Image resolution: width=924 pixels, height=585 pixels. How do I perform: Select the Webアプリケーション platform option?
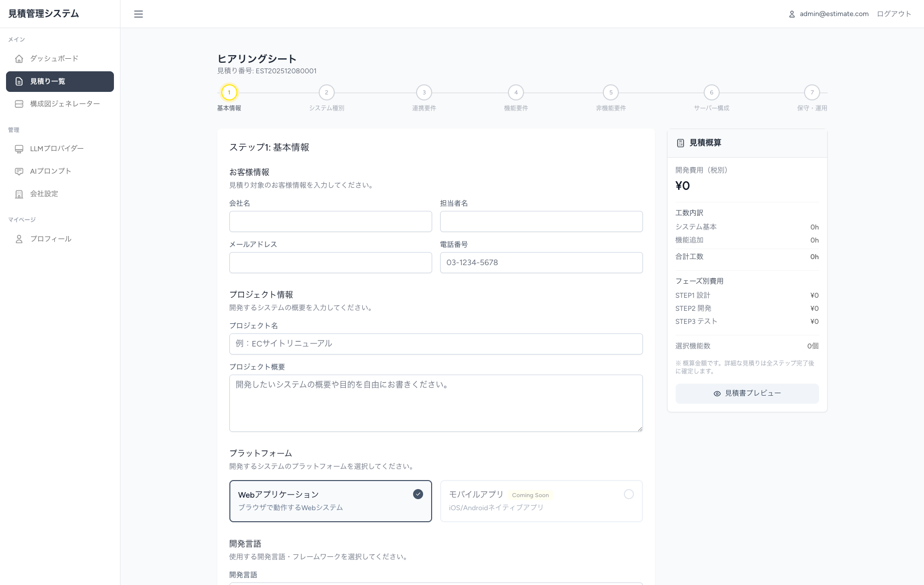coord(330,501)
